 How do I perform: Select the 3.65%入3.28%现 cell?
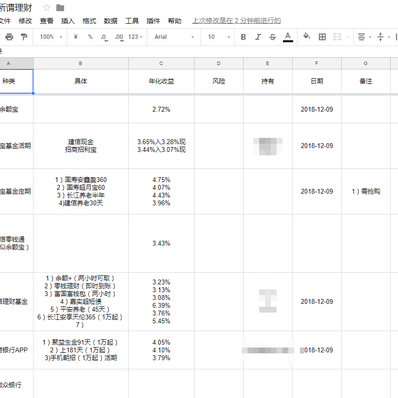[x=161, y=146]
